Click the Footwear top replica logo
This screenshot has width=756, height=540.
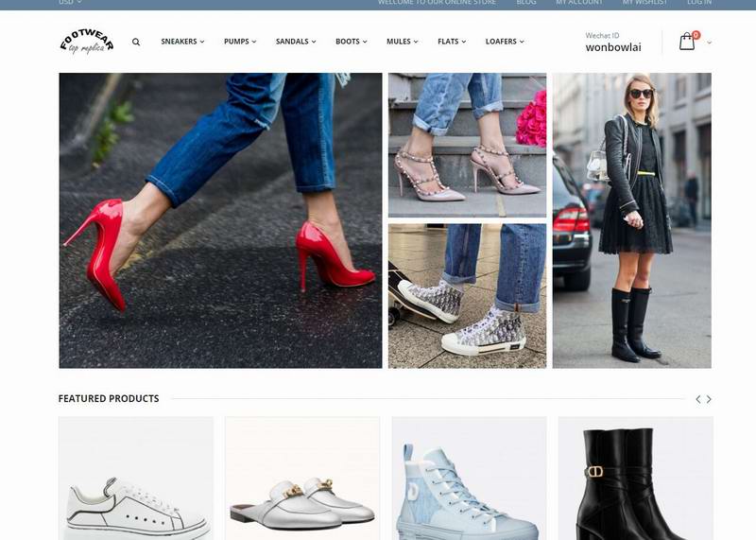coord(86,42)
